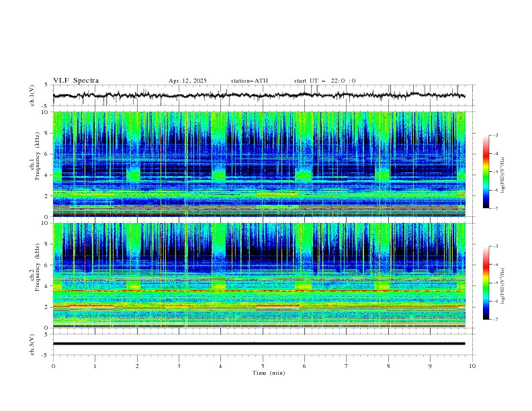Click the ch.1 color scale bar
Image resolution: width=532 pixels, height=411 pixels.
(486, 172)
